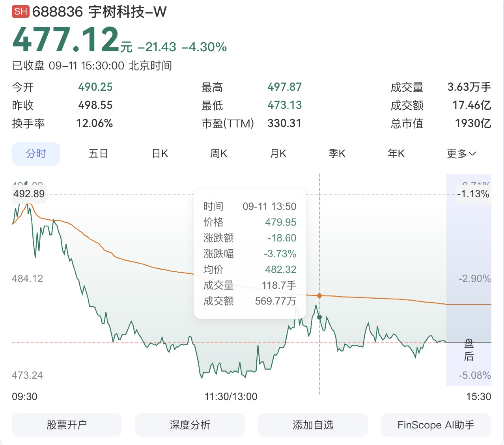Click the 盘后 after-hours chart region
504x445 pixels.
pos(469,280)
